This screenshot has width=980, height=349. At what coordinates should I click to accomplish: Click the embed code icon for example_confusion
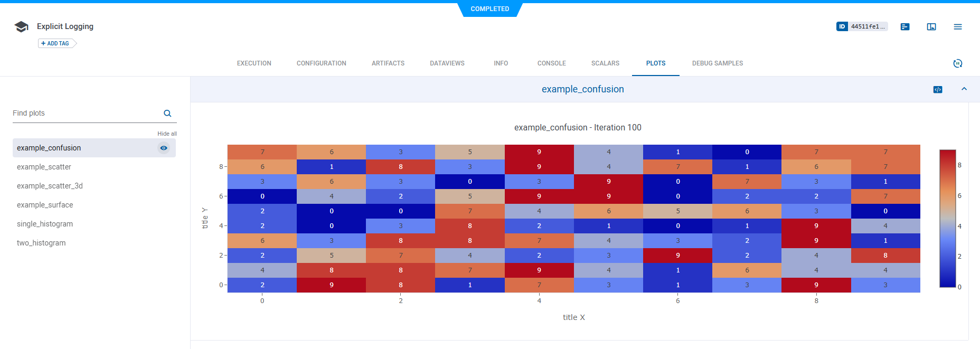(x=938, y=90)
